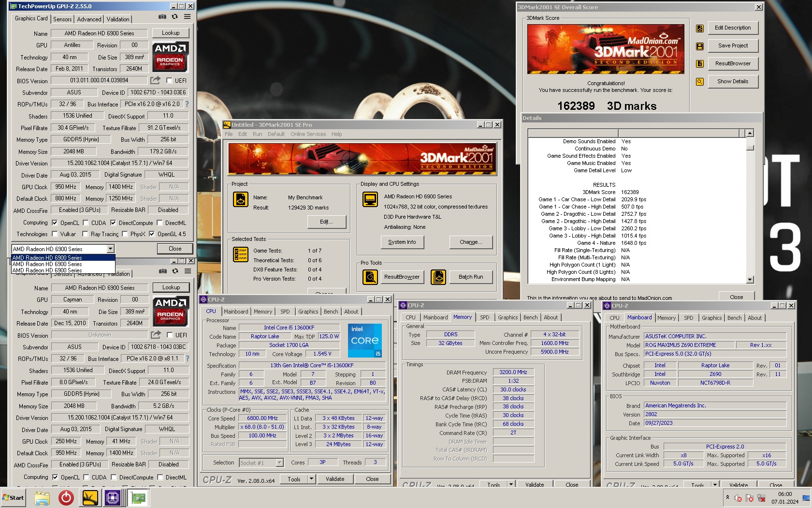Toggle the Vulkan checkbox
This screenshot has width=812, height=508.
point(55,234)
